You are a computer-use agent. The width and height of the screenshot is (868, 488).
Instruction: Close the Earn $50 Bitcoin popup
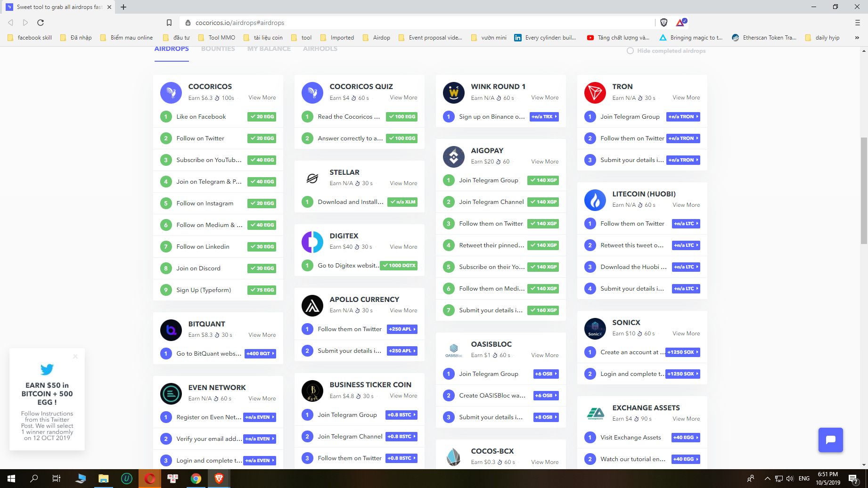(75, 357)
